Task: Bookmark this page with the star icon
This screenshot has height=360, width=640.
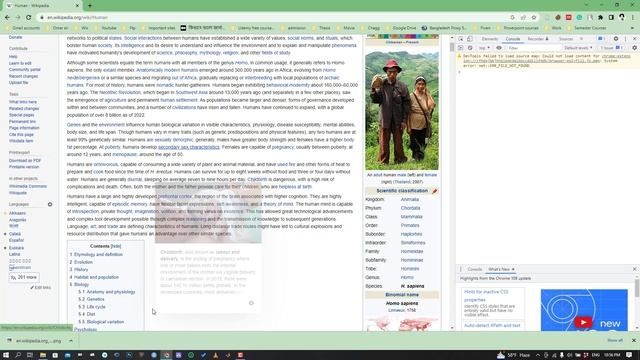Action: (534, 18)
